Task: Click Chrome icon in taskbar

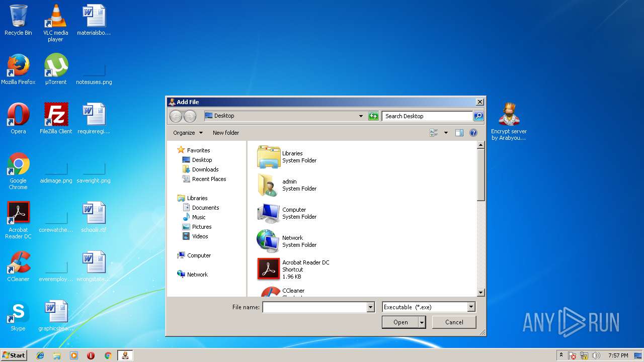Action: click(108, 355)
